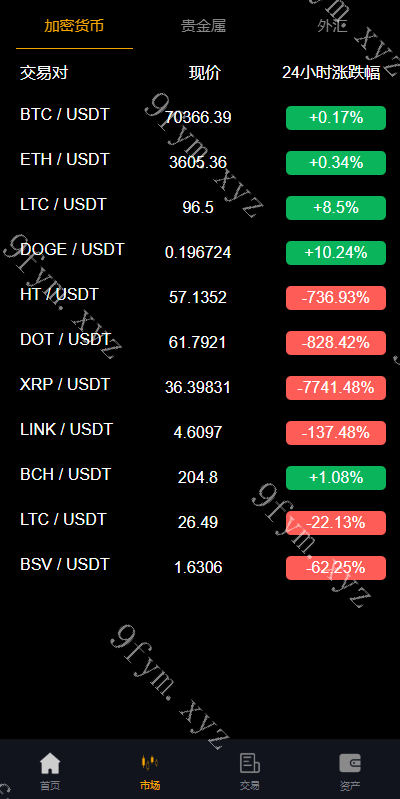
Task: Open the BTC / USDT trading pair
Action: pyautogui.click(x=200, y=118)
